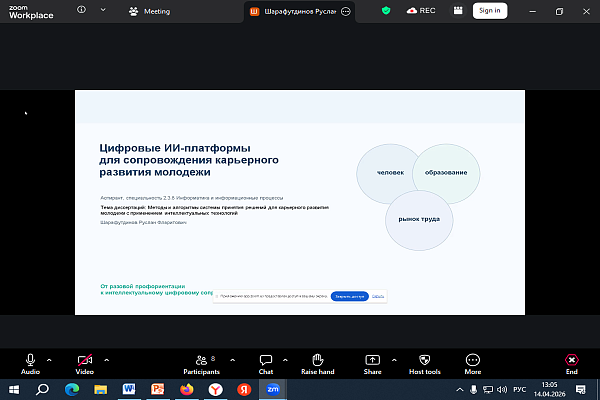This screenshot has width=600, height=400.
Task: Expand the audio options chevron
Action: click(x=52, y=359)
